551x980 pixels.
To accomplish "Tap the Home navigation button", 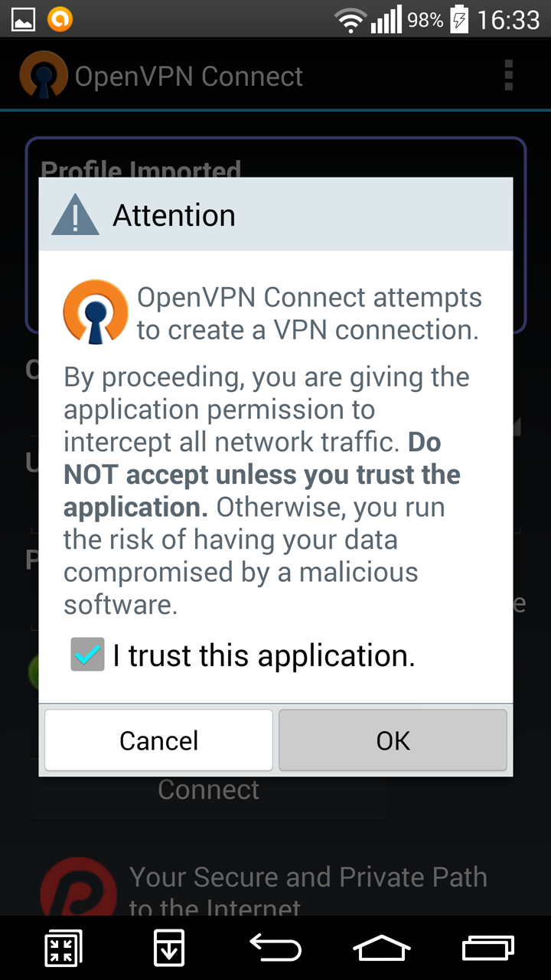I will click(x=381, y=949).
